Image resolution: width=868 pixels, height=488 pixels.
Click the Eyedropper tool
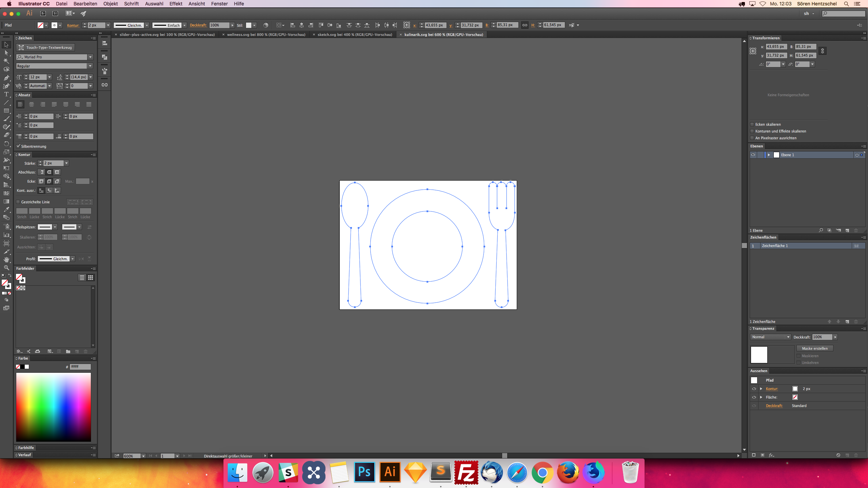pyautogui.click(x=6, y=209)
